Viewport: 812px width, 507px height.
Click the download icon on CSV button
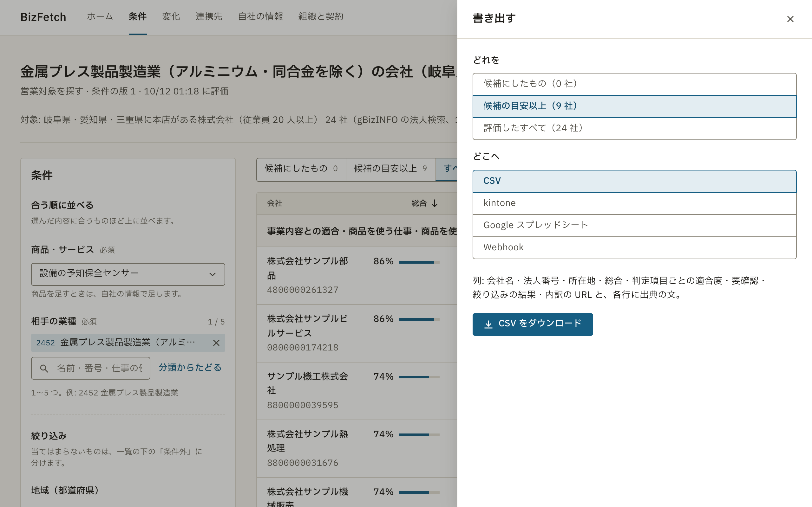tap(488, 324)
